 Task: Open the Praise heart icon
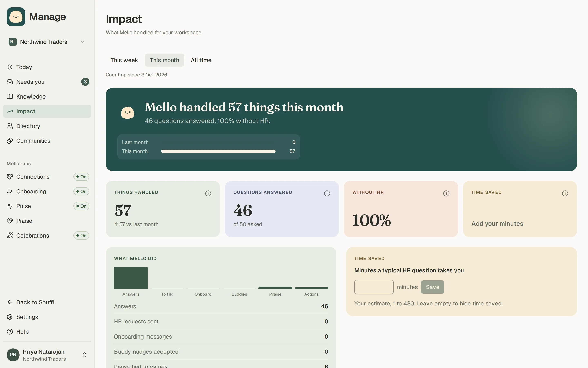(x=10, y=221)
